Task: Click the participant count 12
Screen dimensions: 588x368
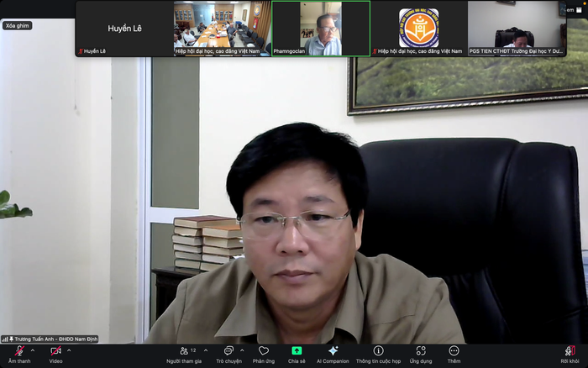Action: click(193, 350)
